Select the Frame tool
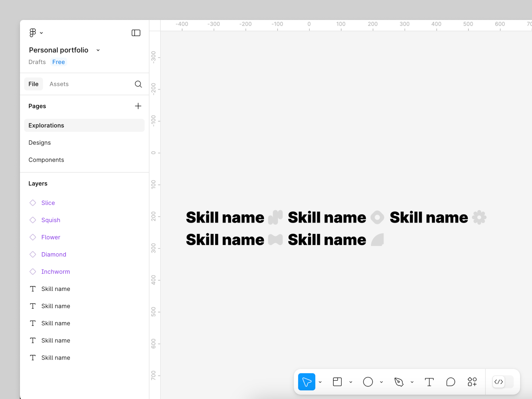532x399 pixels. [337, 382]
